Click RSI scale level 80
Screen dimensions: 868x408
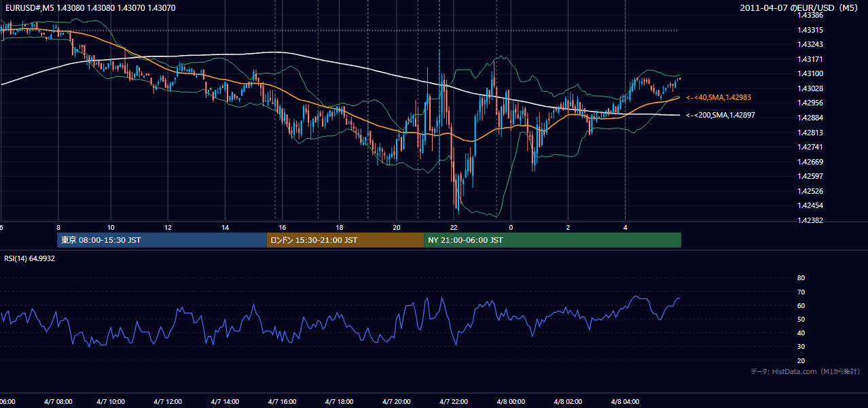(801, 278)
